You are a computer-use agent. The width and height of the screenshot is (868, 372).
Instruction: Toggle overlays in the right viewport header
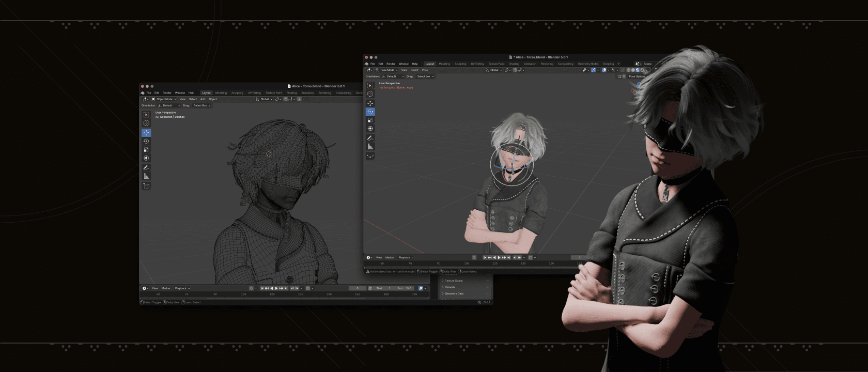coord(604,70)
